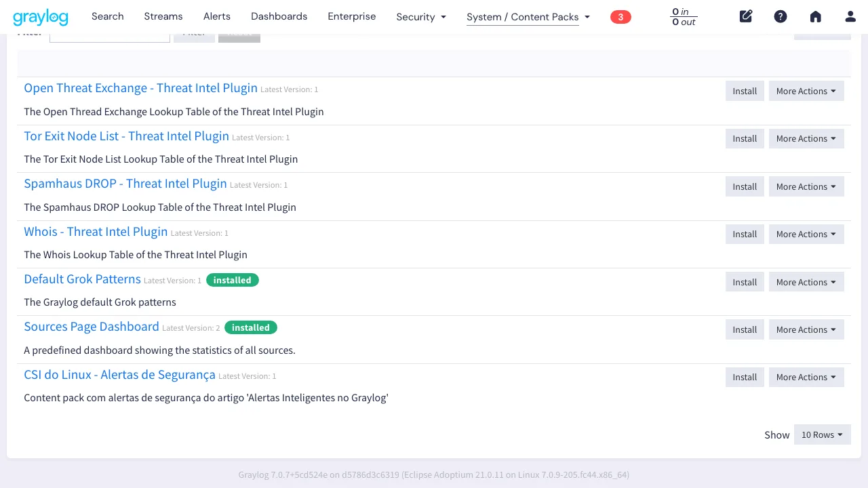
Task: Check the 0 in / 0 out throughput indicator
Action: point(684,17)
